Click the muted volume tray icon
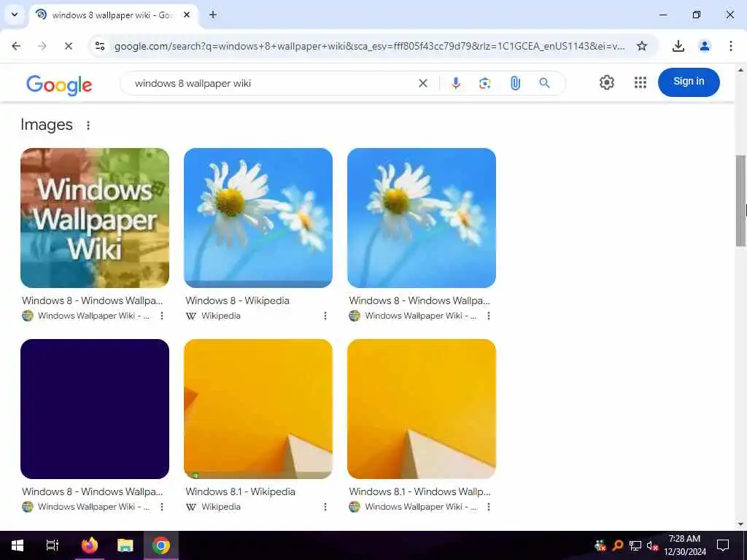The image size is (747, 560). point(652,545)
